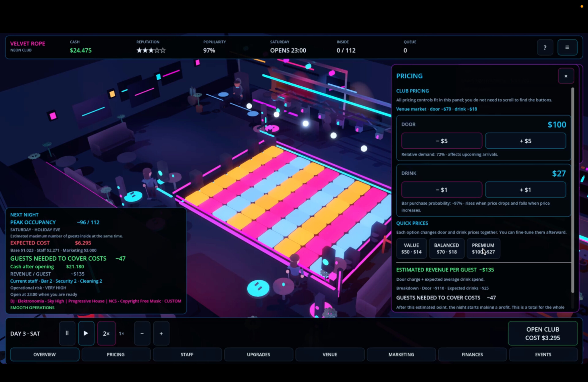Click the reputation star rating
Viewport: 588px width, 382px height.
(151, 51)
